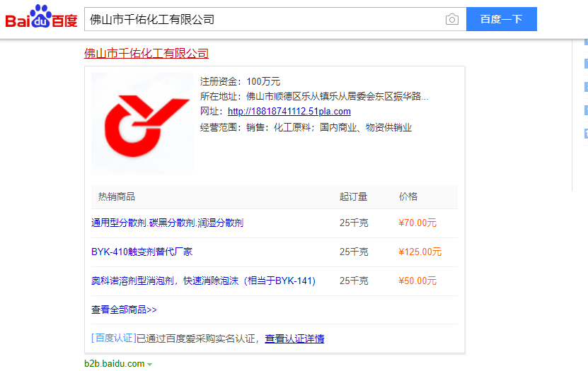Click the red company logo thumbnail

coord(142,124)
